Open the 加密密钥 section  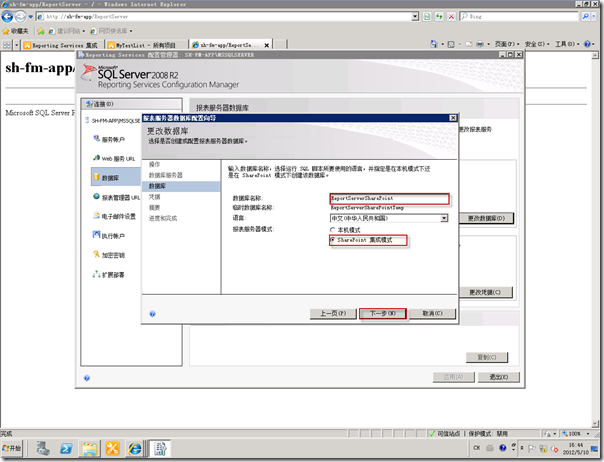pos(109,255)
